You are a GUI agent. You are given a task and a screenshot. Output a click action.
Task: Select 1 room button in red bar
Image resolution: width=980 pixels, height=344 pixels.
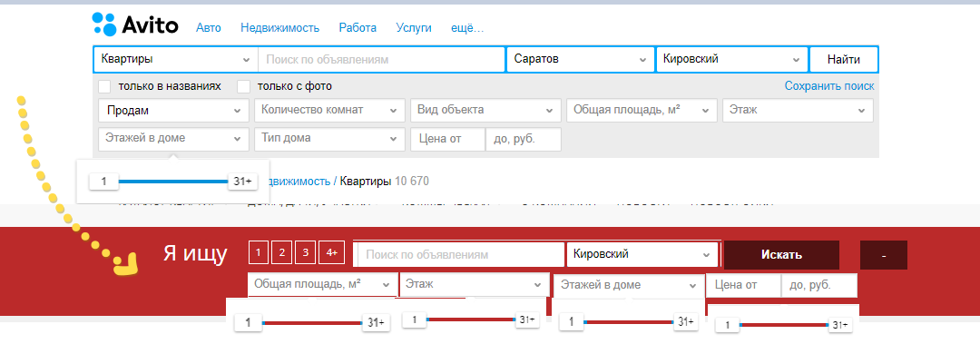tap(258, 252)
